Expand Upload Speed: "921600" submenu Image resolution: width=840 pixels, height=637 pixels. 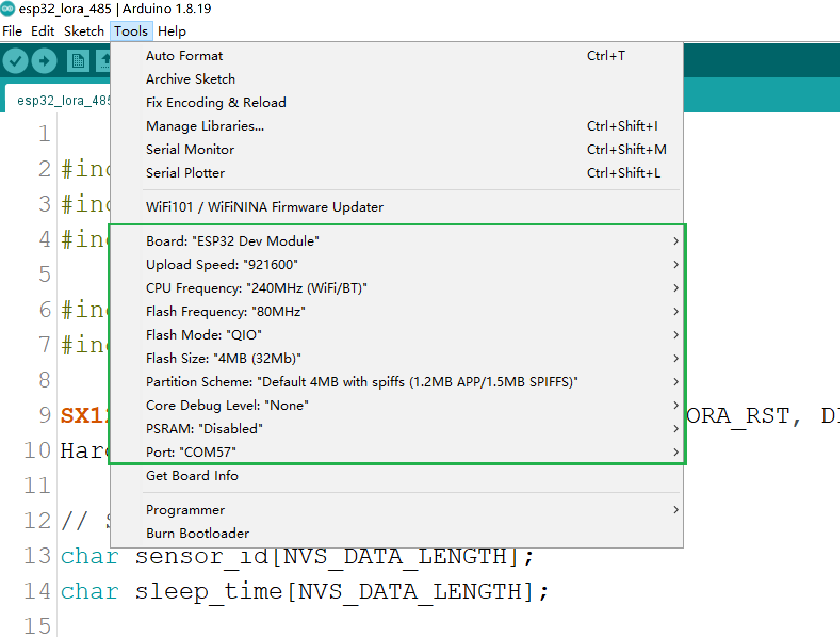(x=397, y=264)
